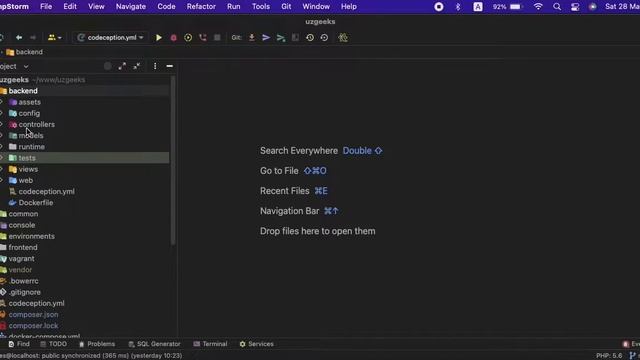Click the grey Stop square icon
This screenshot has width=640, height=360.
pos(217,38)
